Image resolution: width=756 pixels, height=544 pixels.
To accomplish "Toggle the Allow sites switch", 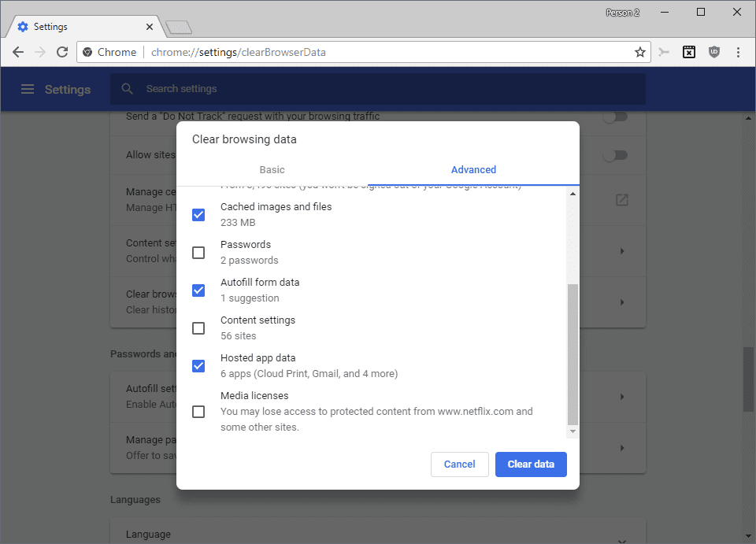I will [x=615, y=155].
